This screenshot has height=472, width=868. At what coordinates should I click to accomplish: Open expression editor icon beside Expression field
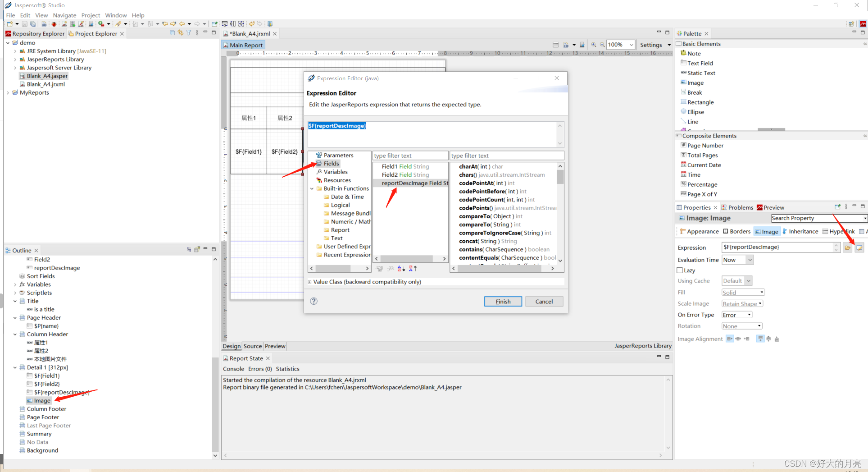[859, 247]
